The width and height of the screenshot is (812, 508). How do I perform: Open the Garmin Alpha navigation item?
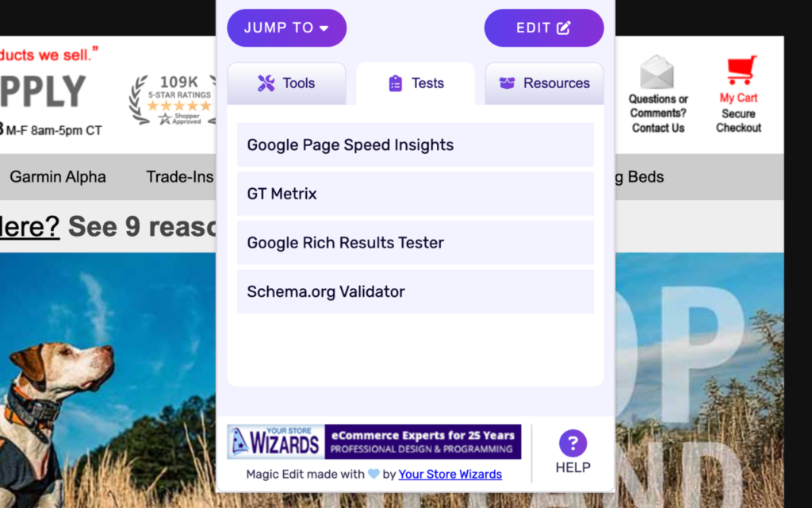[57, 177]
